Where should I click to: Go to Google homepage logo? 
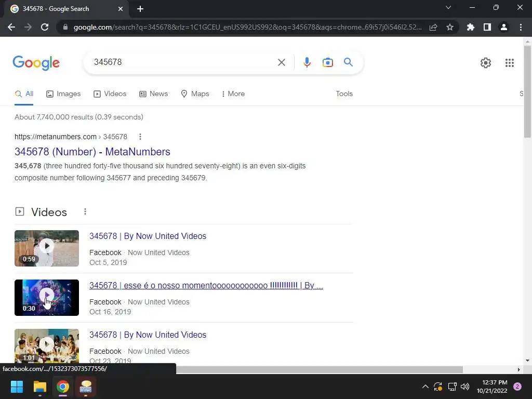[x=36, y=63]
